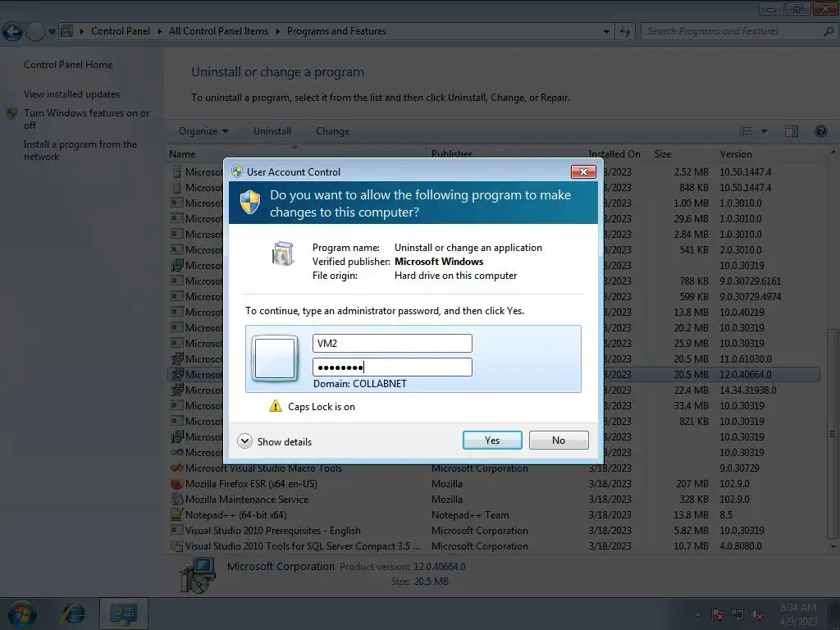840x630 pixels.
Task: Click the program list vertical scrollbar
Action: point(833,434)
